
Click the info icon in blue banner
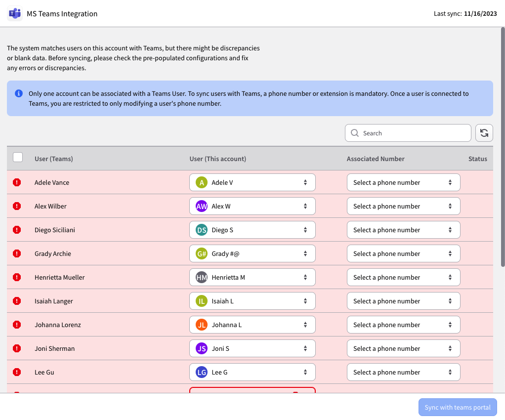click(19, 93)
